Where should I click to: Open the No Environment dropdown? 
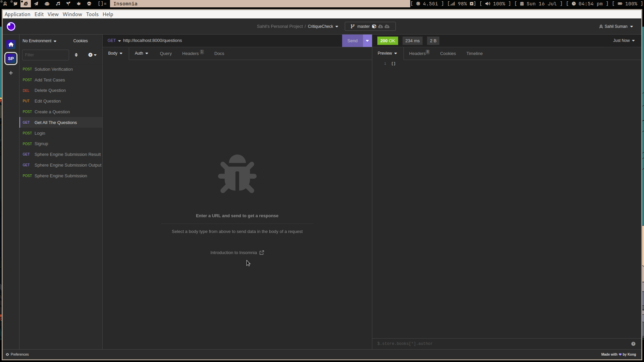click(39, 41)
